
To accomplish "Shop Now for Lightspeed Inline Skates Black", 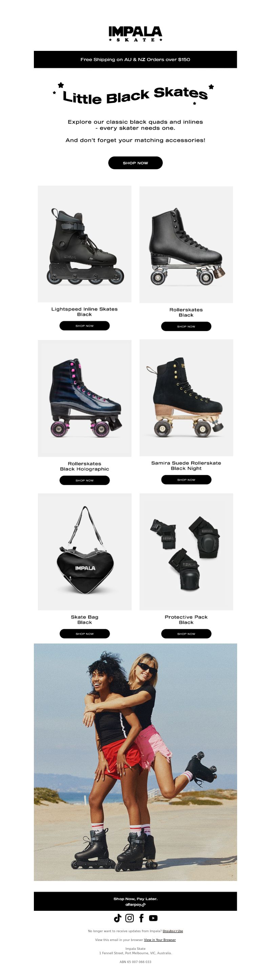I will pos(84,326).
